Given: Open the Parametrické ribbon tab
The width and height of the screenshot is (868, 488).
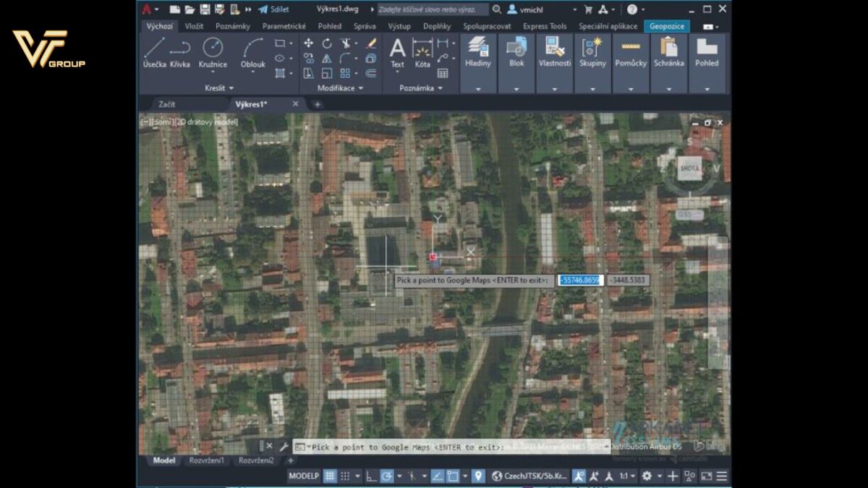Looking at the screenshot, I should [x=284, y=26].
